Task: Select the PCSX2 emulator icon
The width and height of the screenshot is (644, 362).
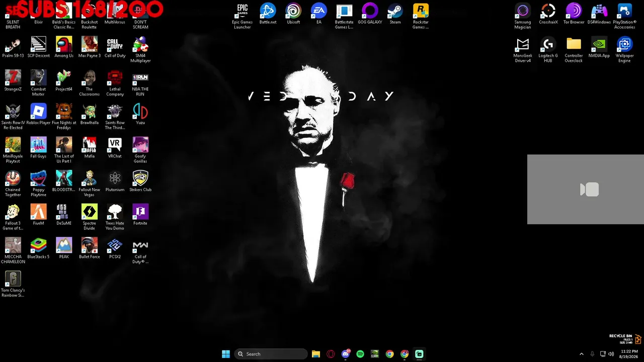Action: click(115, 249)
